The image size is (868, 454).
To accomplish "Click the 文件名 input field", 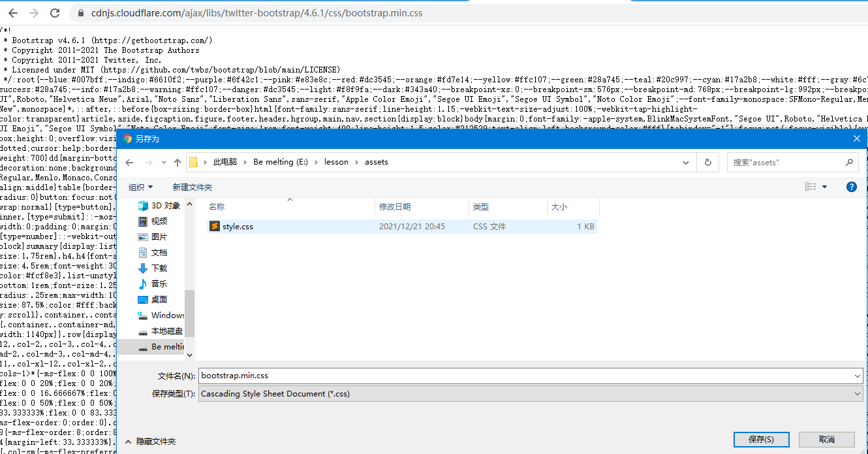I will [x=525, y=376].
